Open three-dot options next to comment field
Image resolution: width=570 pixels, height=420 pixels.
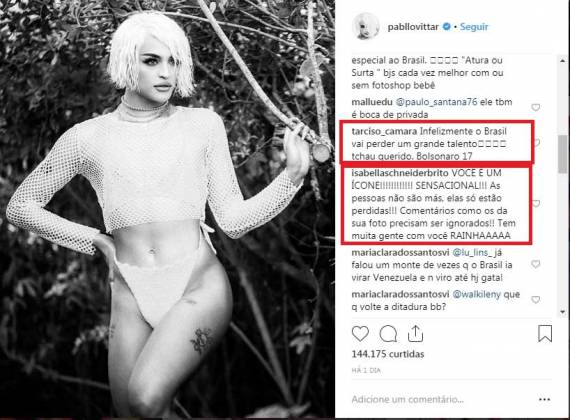click(544, 400)
